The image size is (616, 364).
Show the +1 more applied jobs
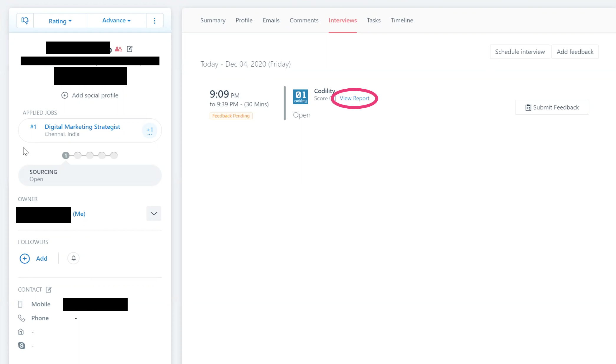tap(150, 130)
